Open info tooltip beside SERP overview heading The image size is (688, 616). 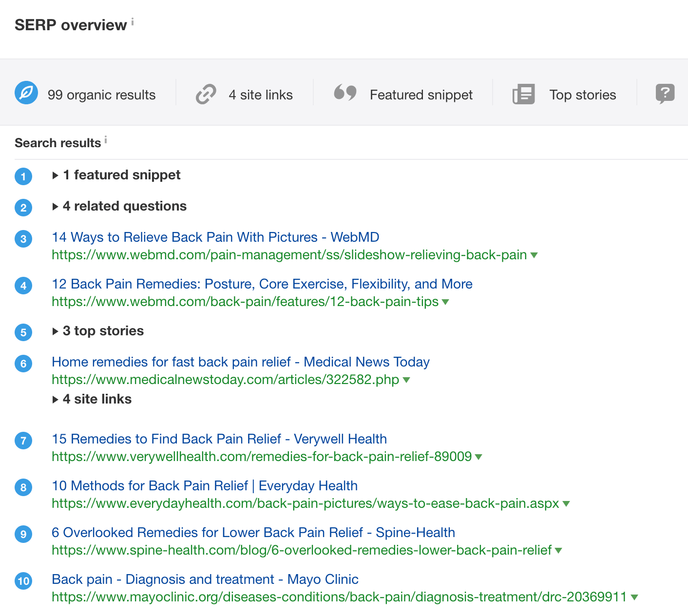[x=133, y=21]
